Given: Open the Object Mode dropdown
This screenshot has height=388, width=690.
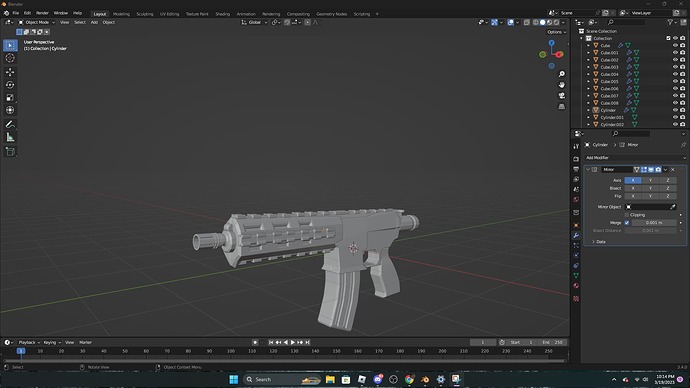Looking at the screenshot, I should tap(37, 22).
